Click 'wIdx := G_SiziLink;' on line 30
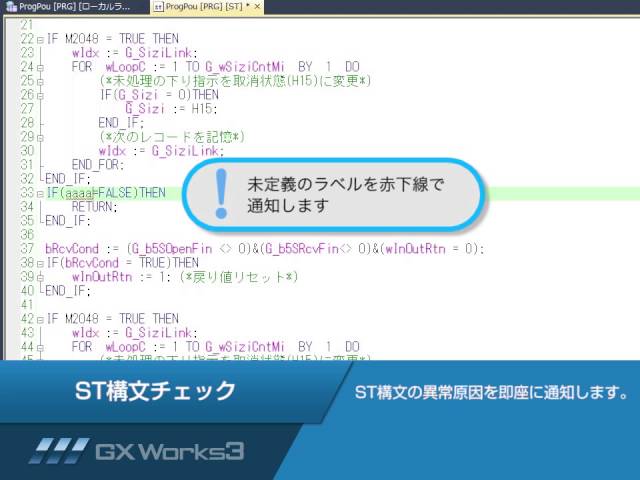Image resolution: width=640 pixels, height=480 pixels. click(161, 151)
